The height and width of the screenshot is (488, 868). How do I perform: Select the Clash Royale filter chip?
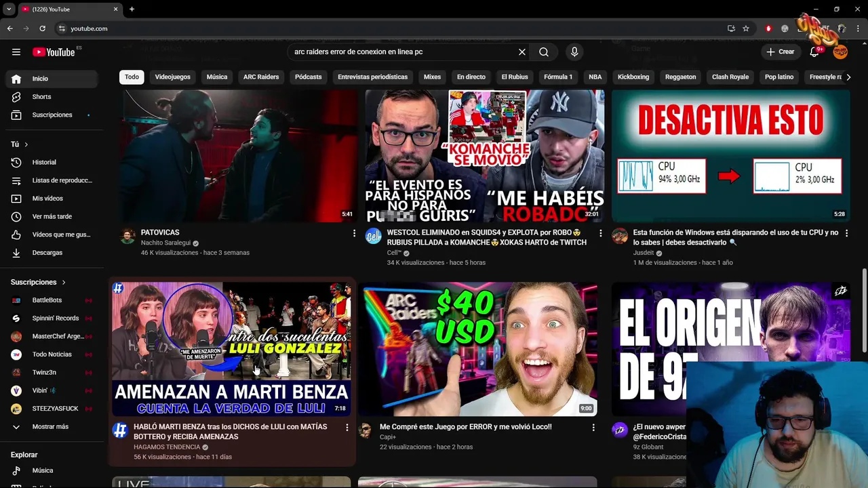pyautogui.click(x=730, y=77)
